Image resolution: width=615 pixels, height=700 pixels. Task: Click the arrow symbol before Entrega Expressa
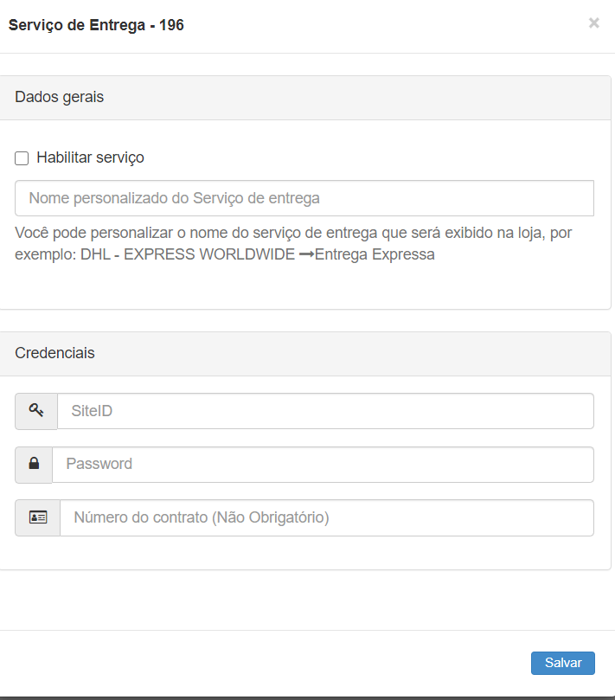pyautogui.click(x=306, y=255)
